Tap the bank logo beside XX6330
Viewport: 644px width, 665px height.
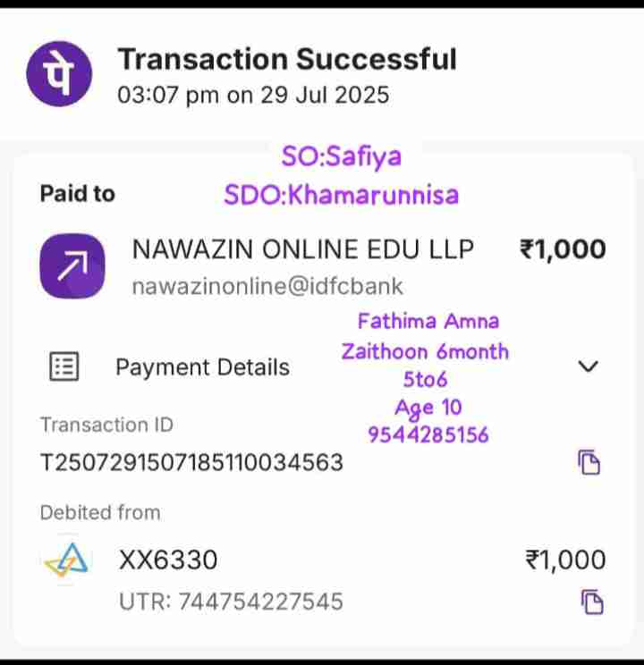point(66,560)
